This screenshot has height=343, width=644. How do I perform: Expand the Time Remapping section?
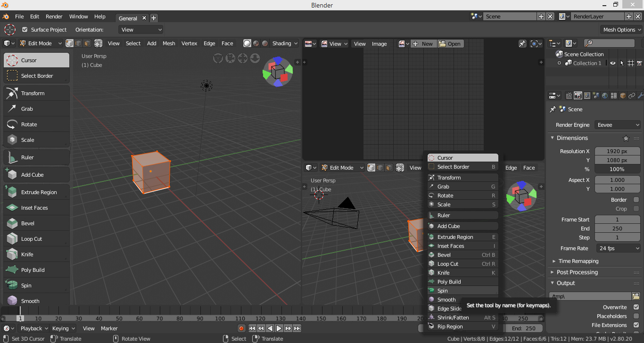pos(578,261)
